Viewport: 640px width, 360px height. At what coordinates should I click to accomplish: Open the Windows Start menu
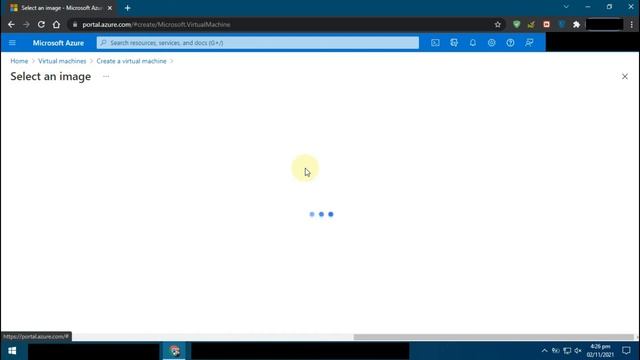tap(12, 351)
